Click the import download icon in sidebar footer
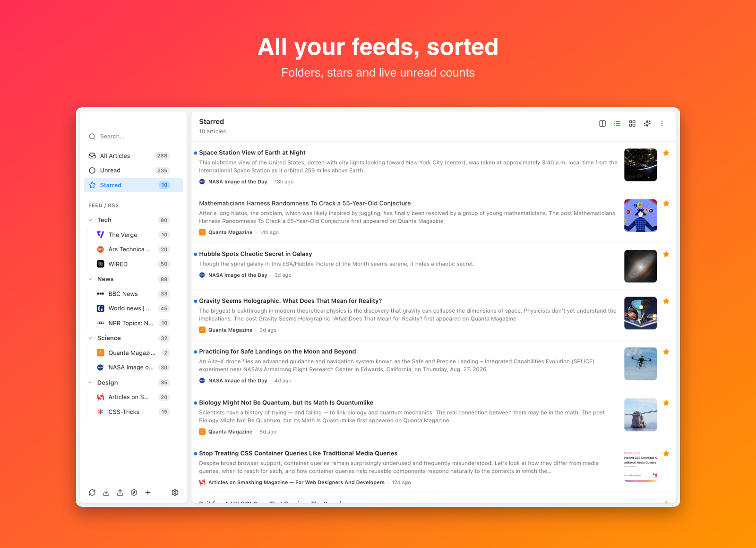The image size is (756, 548). (x=106, y=493)
